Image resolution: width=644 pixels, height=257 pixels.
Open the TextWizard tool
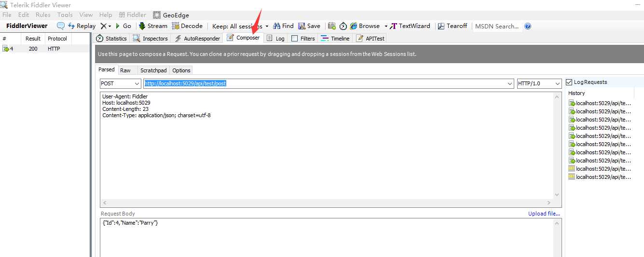(x=410, y=26)
